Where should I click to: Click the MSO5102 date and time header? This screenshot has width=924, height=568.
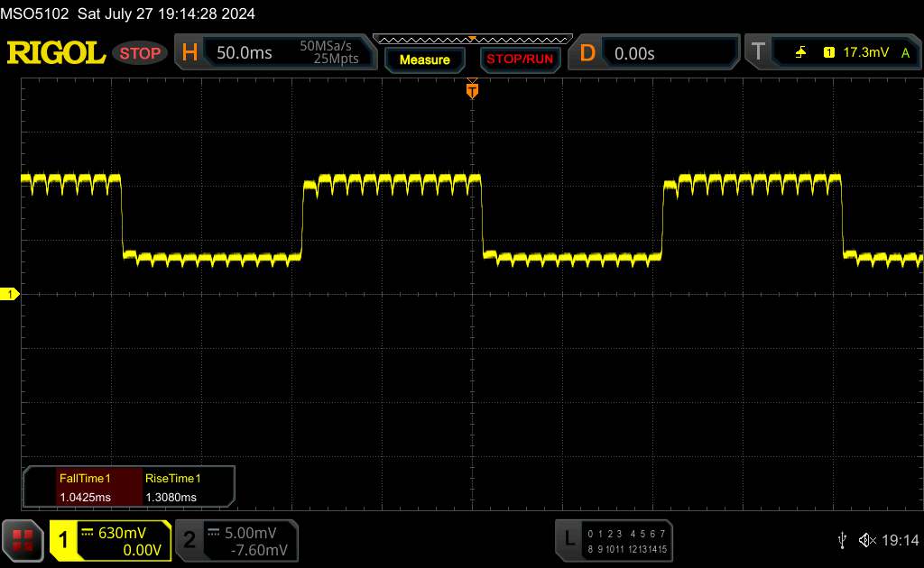coord(128,14)
